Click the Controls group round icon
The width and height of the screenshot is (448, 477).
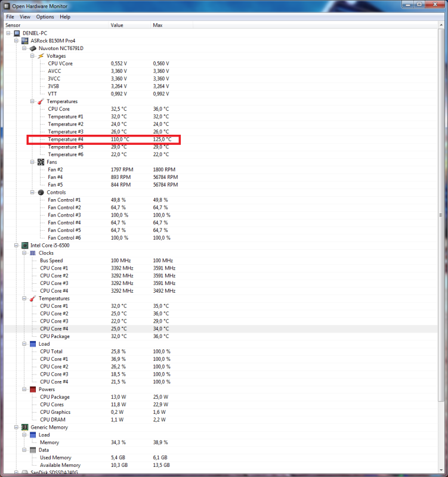coord(41,193)
